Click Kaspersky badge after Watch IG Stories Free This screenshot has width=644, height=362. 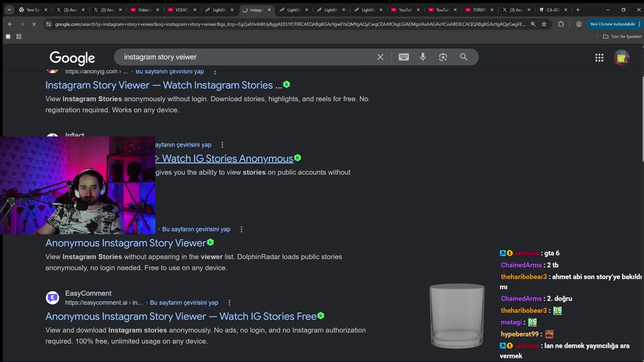(x=320, y=316)
